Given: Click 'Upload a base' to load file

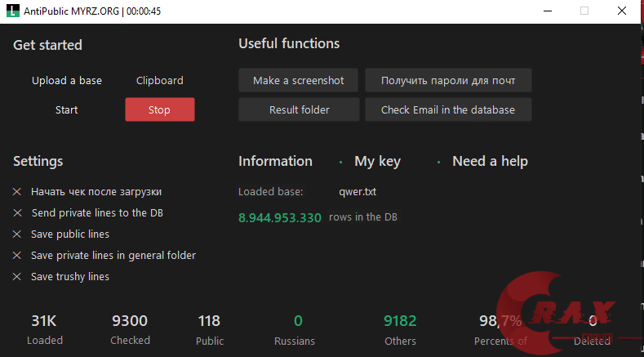Looking at the screenshot, I should pos(67,81).
